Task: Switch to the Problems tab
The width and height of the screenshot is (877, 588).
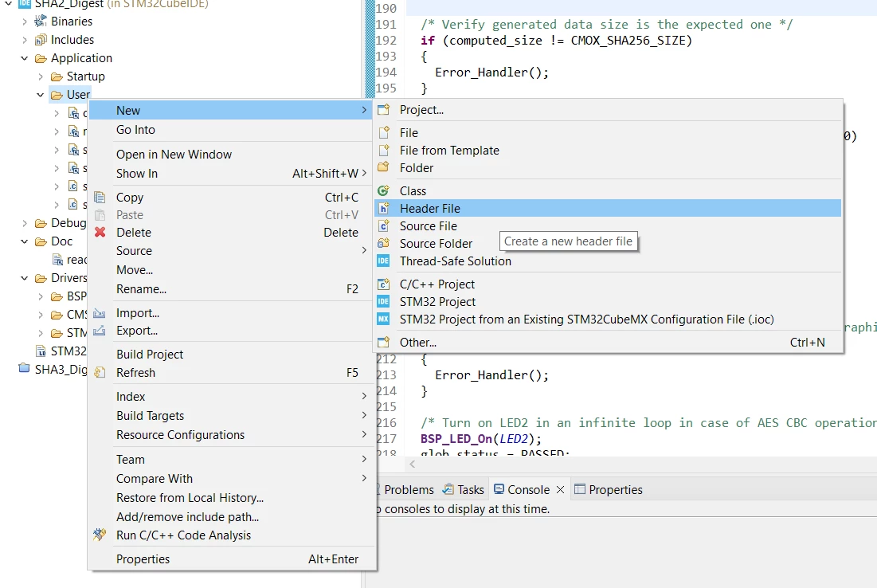Action: click(x=409, y=489)
